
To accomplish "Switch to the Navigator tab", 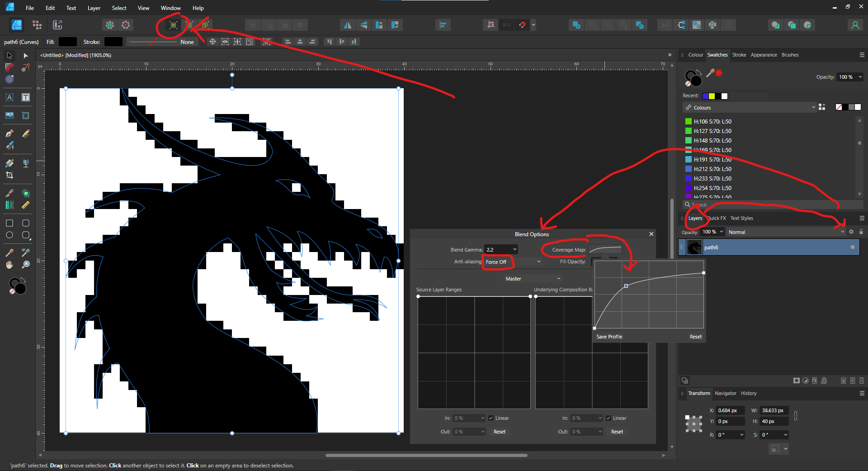I will coord(725,393).
